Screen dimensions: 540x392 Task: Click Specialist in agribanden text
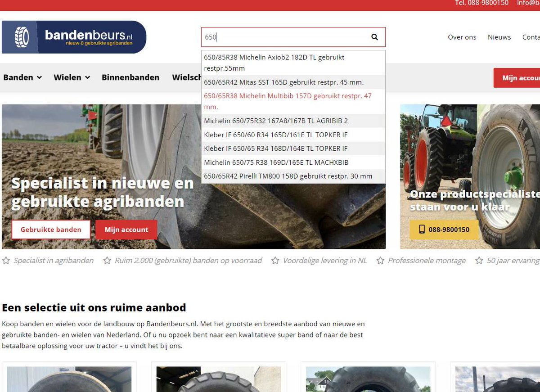[54, 261]
